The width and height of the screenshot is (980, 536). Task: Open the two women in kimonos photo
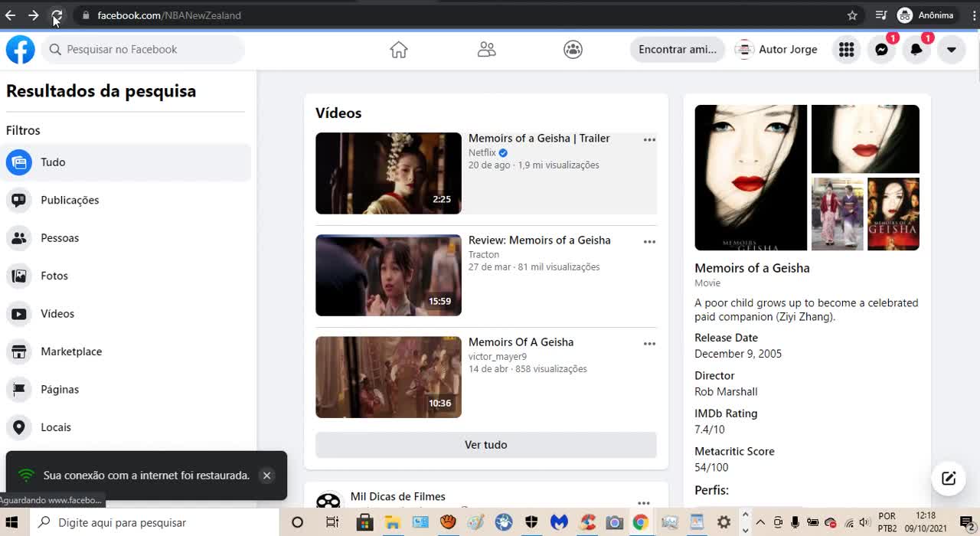click(x=837, y=214)
